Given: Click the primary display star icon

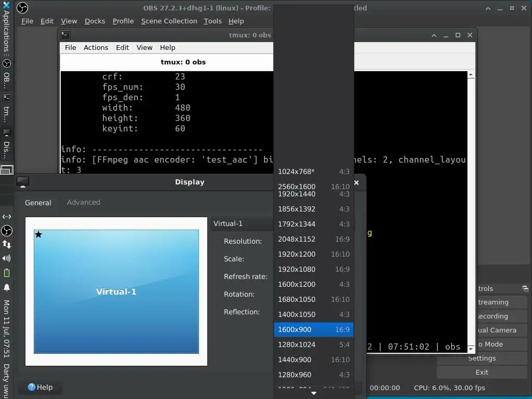Looking at the screenshot, I should coord(38,234).
